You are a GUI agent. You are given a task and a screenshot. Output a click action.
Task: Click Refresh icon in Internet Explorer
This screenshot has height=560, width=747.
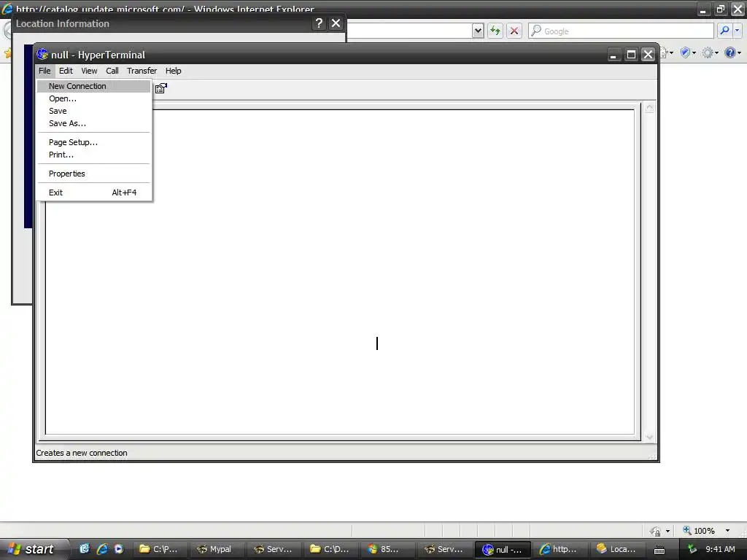(495, 31)
